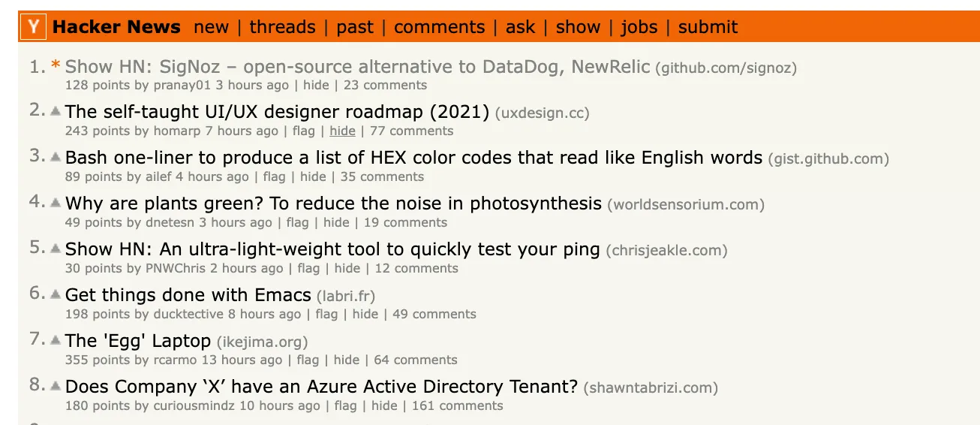Open the SigNoz Show HN story title

[x=357, y=67]
